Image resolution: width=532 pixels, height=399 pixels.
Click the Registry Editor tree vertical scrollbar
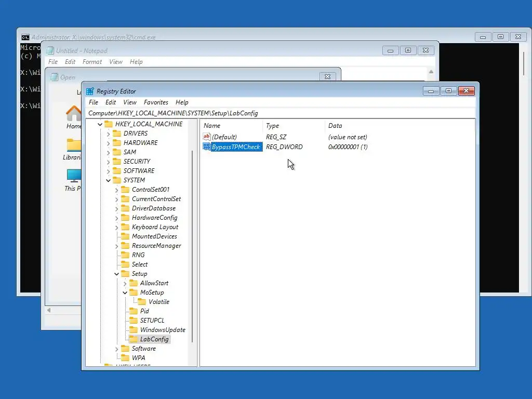tap(192, 246)
